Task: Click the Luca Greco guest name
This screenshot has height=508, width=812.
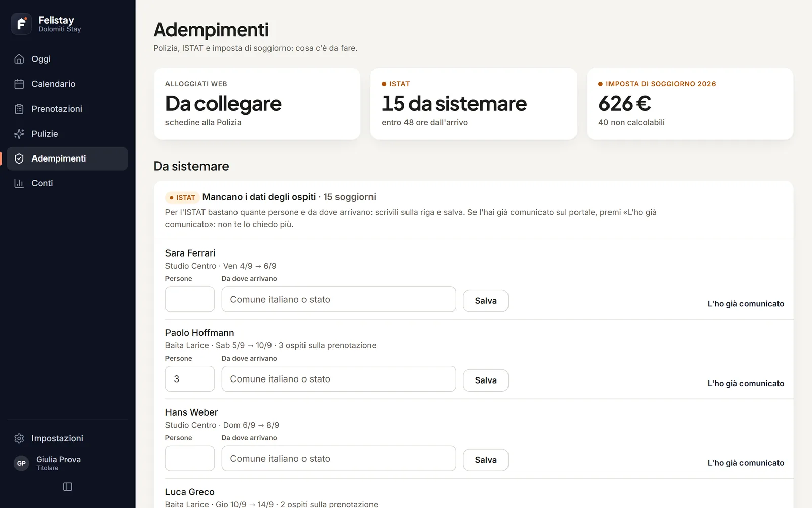Action: click(x=190, y=492)
